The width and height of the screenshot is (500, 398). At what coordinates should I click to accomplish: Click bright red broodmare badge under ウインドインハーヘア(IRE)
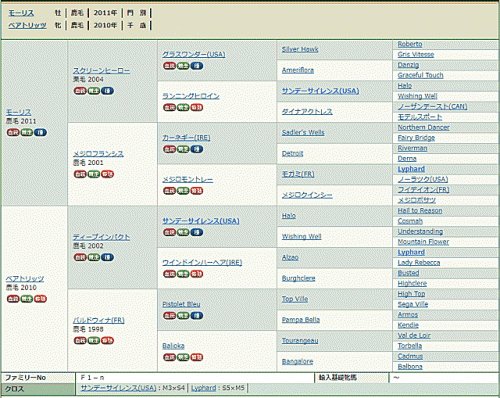[x=197, y=274]
